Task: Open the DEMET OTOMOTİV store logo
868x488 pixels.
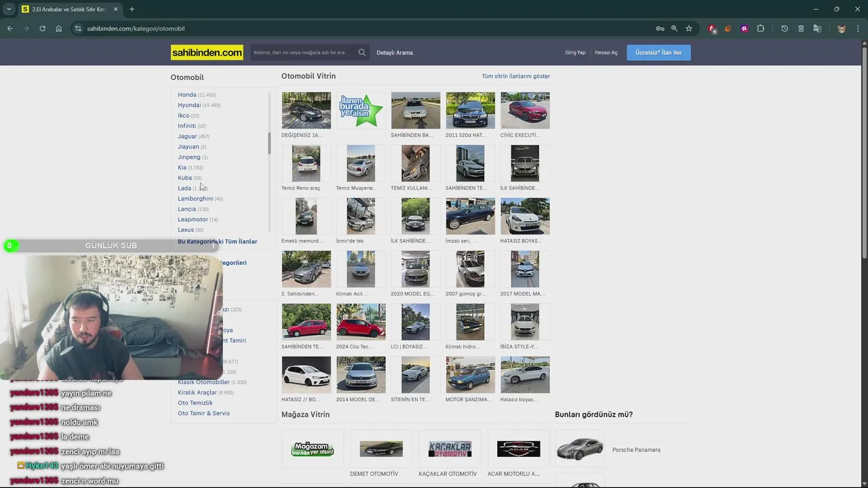Action: pos(381,449)
